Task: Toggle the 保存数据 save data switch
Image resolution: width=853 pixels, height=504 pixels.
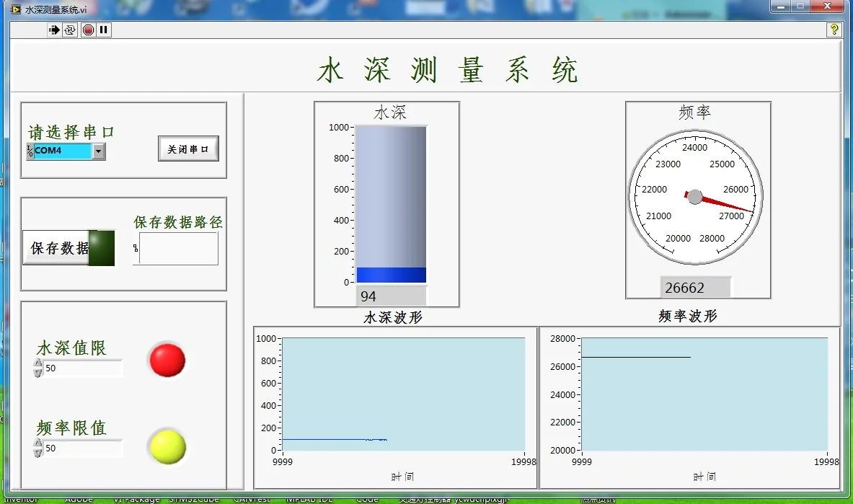Action: pos(68,248)
